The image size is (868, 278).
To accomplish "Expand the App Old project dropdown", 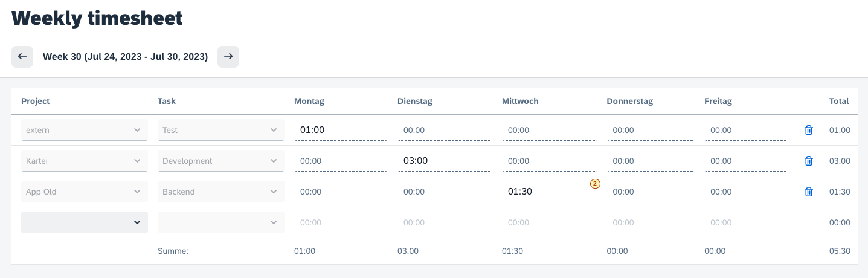I will 85,192.
